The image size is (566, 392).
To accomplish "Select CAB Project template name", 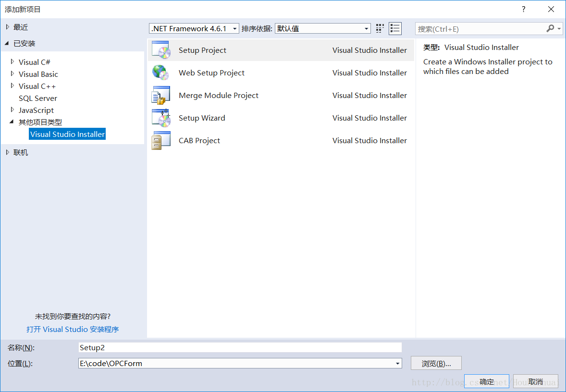I will pos(199,140).
